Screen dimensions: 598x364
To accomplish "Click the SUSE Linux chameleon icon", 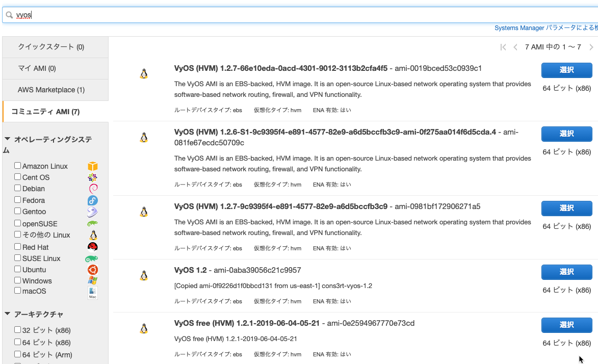I will click(x=92, y=258).
